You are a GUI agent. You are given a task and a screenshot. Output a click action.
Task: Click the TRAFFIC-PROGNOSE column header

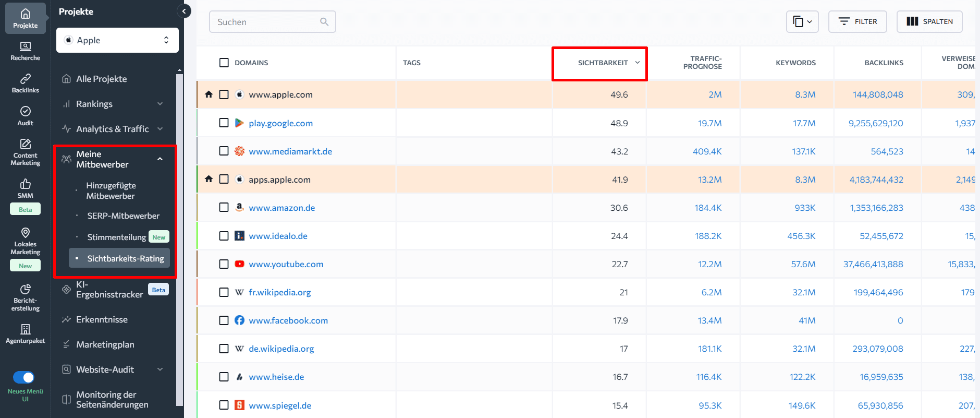coord(702,63)
